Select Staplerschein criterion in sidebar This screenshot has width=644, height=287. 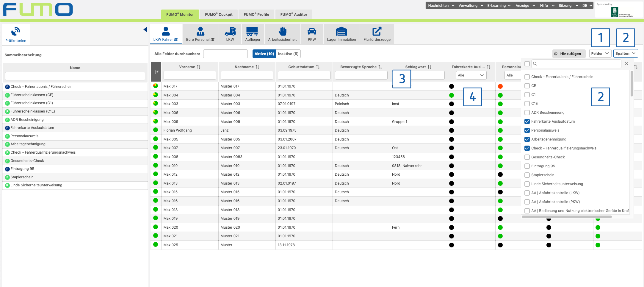[x=75, y=177]
